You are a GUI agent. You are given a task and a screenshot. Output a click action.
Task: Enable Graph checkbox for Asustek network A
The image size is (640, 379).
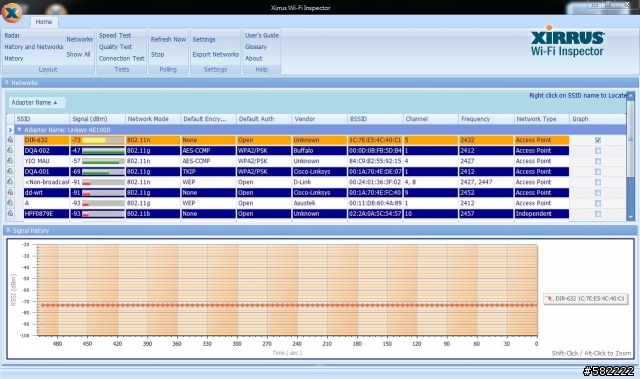pyautogui.click(x=598, y=203)
